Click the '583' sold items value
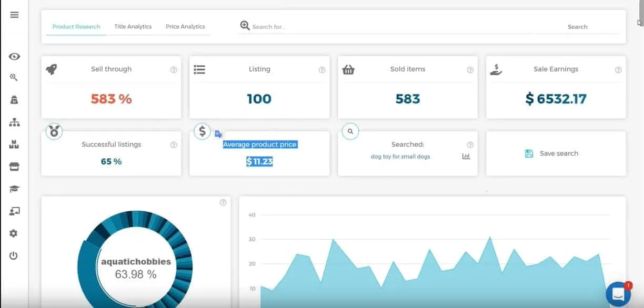Viewport: 644px width, 308px height. click(x=408, y=99)
